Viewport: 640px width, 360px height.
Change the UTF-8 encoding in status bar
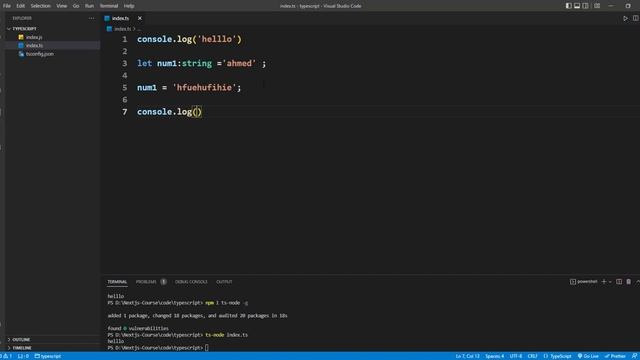click(x=516, y=356)
